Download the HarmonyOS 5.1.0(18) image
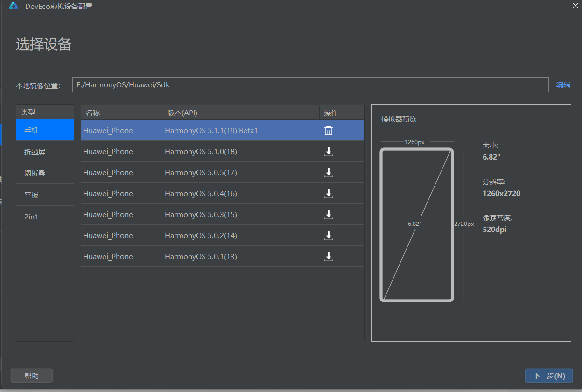 [329, 152]
